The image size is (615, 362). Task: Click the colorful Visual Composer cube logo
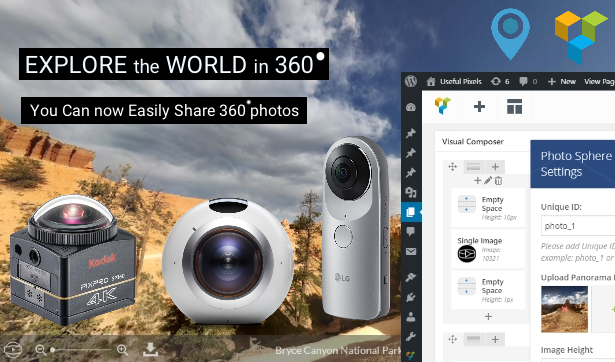(x=581, y=38)
